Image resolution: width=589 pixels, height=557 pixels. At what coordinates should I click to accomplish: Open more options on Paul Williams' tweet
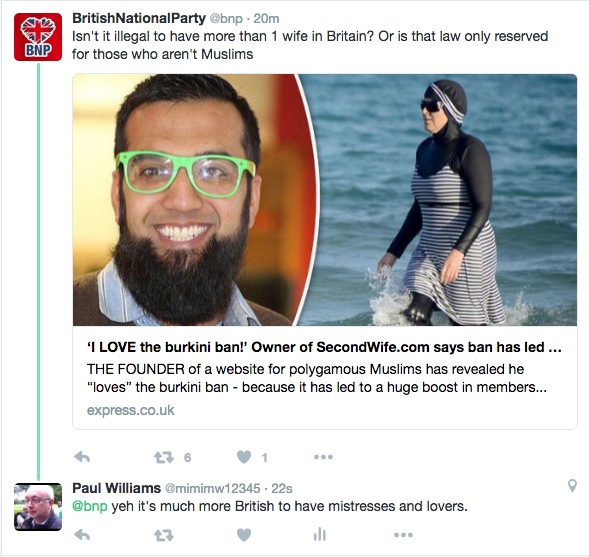pyautogui.click(x=403, y=535)
